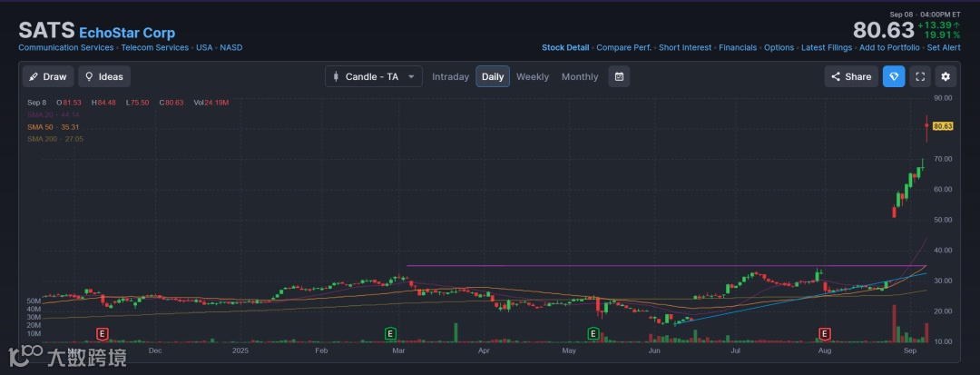This screenshot has width=980, height=375.
Task: Toggle fullscreen chart view
Action: coord(920,76)
